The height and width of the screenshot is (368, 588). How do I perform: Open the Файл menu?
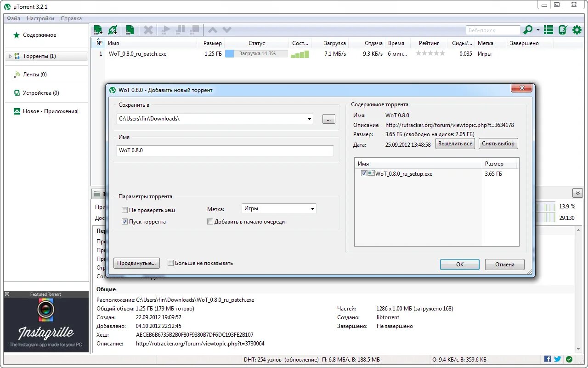click(x=13, y=18)
